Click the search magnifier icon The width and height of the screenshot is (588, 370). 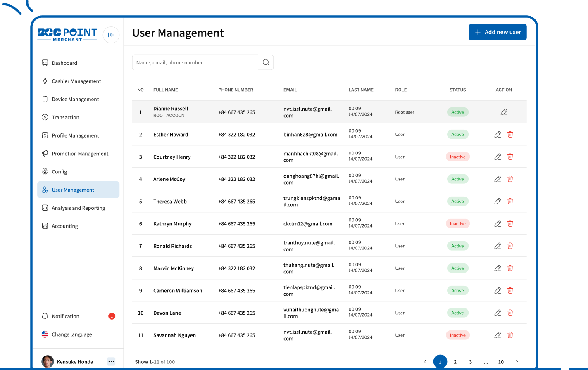266,62
